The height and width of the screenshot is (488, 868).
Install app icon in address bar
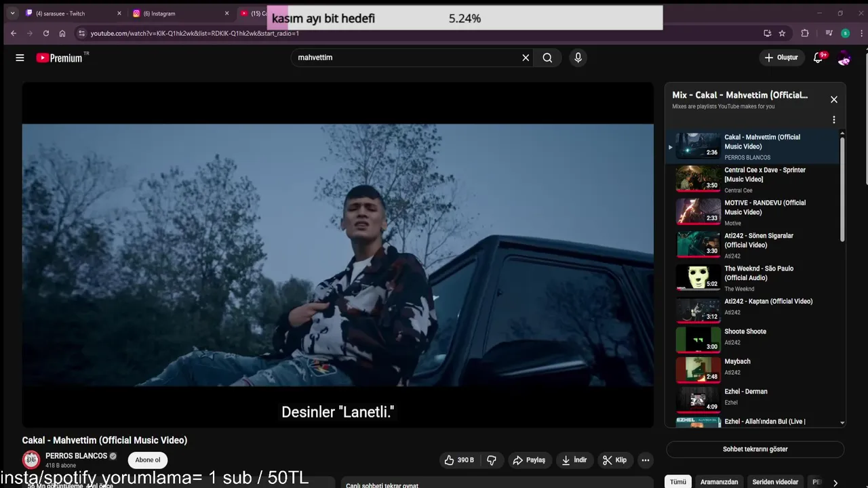pyautogui.click(x=767, y=33)
